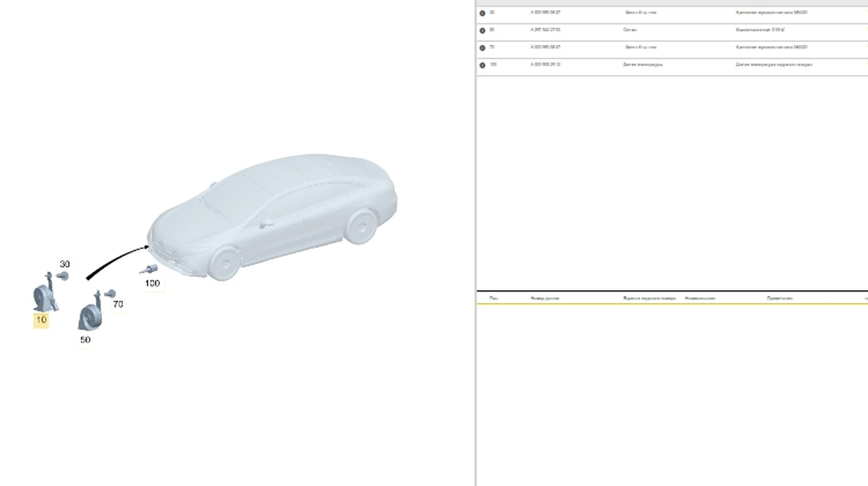Click callout number 30 in the diagram
This screenshot has height=486, width=868.
[64, 264]
